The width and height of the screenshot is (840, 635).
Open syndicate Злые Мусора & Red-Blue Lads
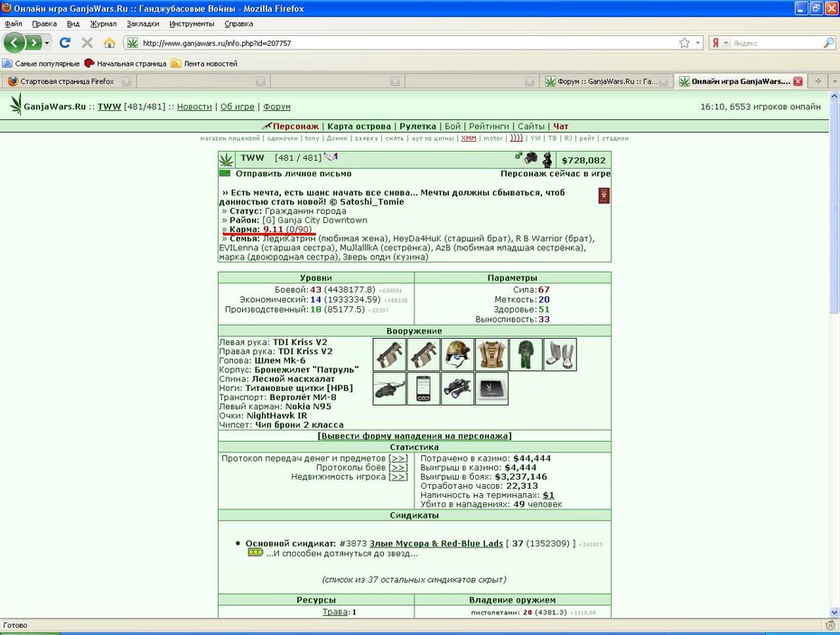[x=436, y=544]
